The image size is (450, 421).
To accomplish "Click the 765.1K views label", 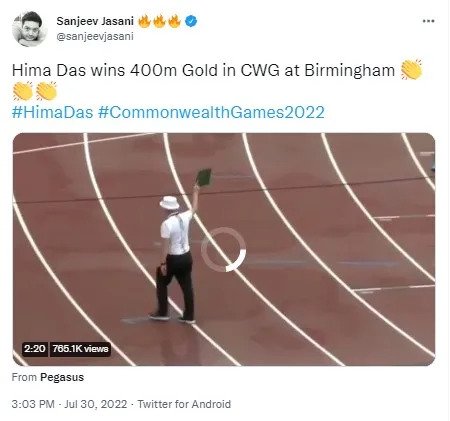I will click(80, 349).
